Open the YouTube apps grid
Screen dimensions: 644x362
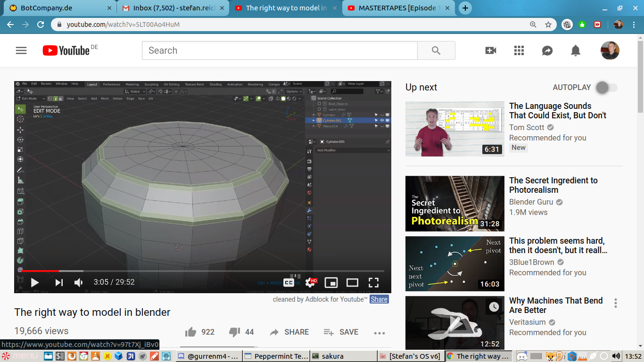(519, 50)
